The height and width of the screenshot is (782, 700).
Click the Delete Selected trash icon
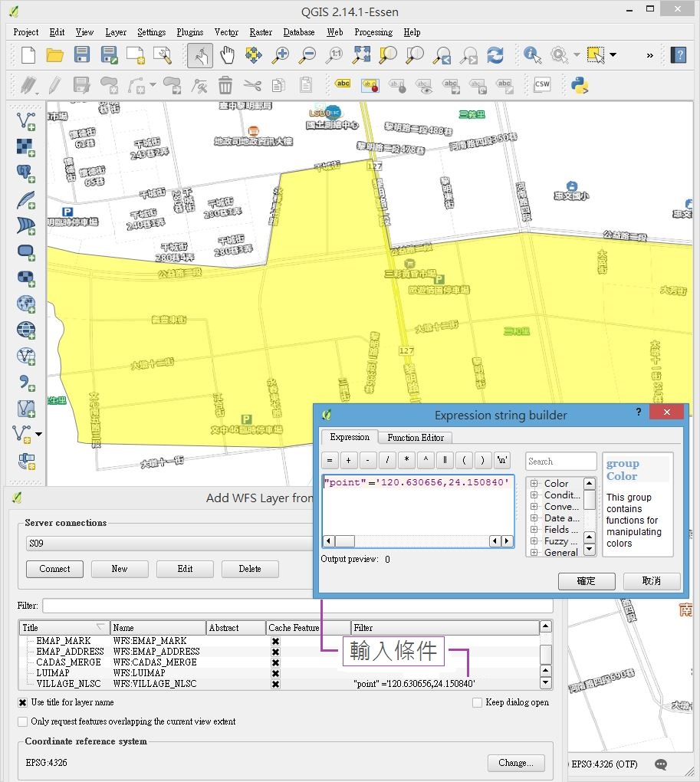pyautogui.click(x=225, y=84)
